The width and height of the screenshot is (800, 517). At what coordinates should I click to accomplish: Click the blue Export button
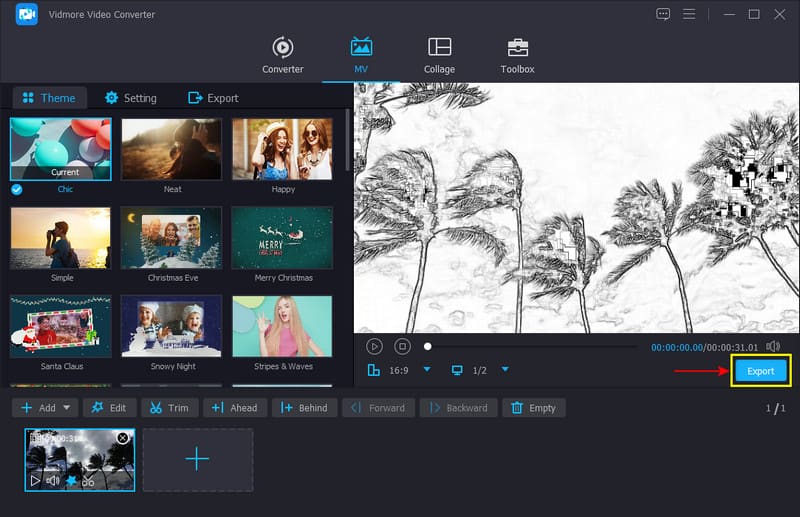click(x=760, y=371)
